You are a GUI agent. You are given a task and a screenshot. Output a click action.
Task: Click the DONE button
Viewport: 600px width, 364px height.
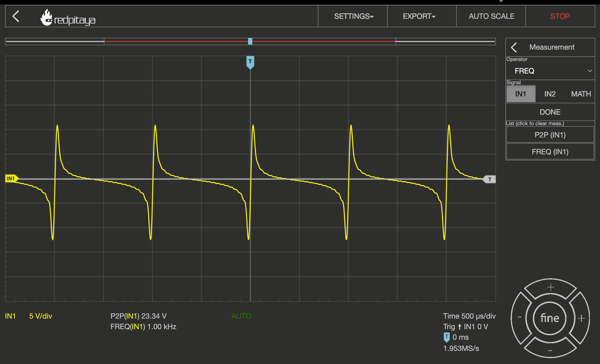pyautogui.click(x=550, y=112)
